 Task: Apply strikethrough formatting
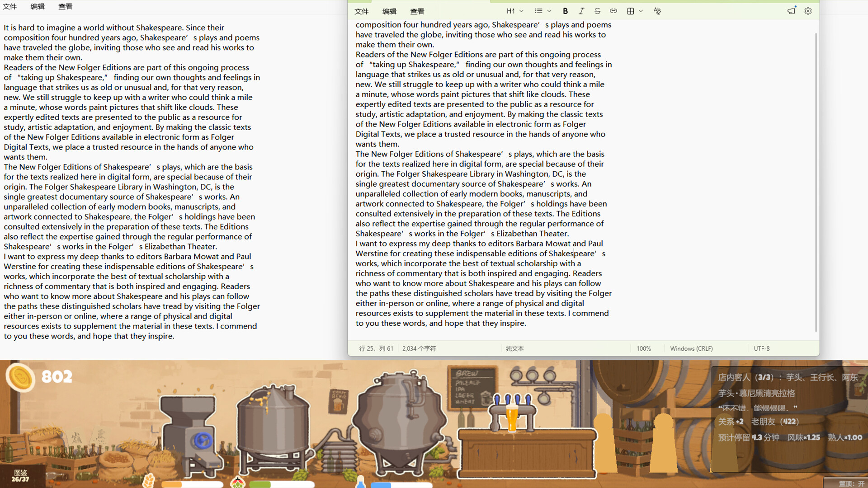point(597,11)
